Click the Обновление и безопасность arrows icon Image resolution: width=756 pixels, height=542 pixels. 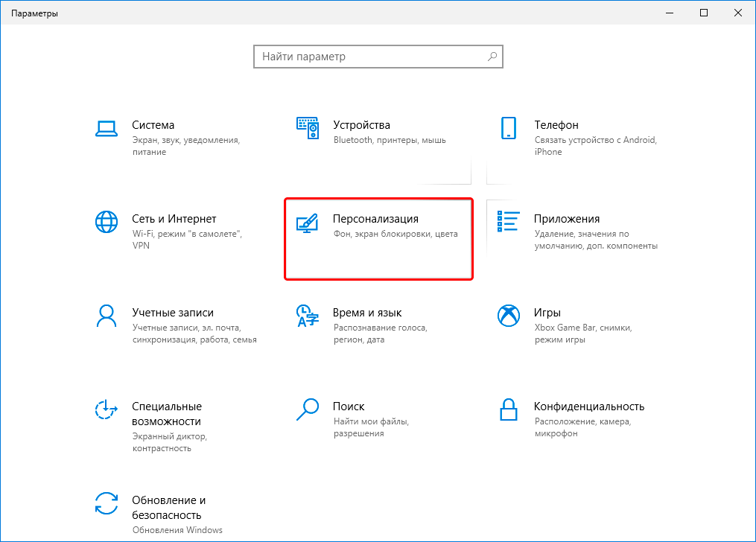pyautogui.click(x=107, y=503)
